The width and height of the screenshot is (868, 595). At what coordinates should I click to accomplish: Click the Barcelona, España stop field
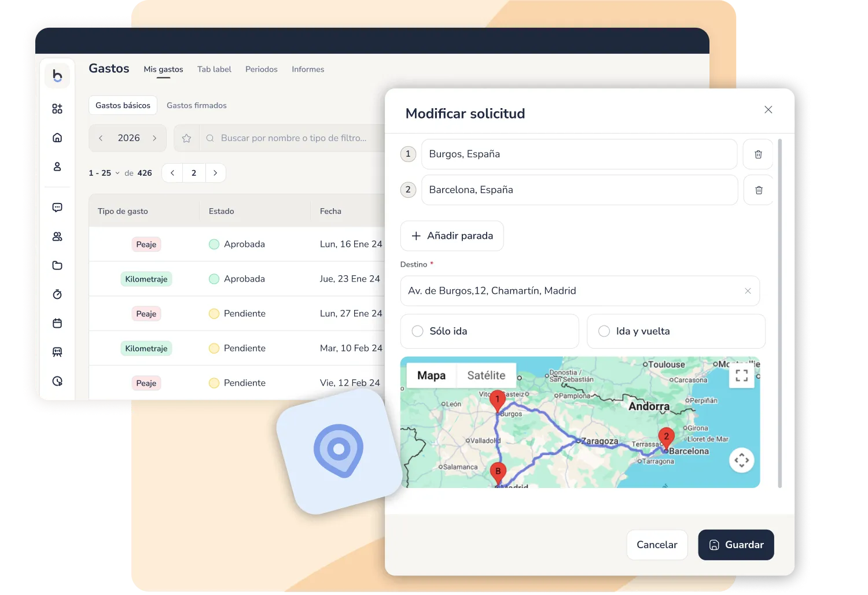click(x=579, y=190)
